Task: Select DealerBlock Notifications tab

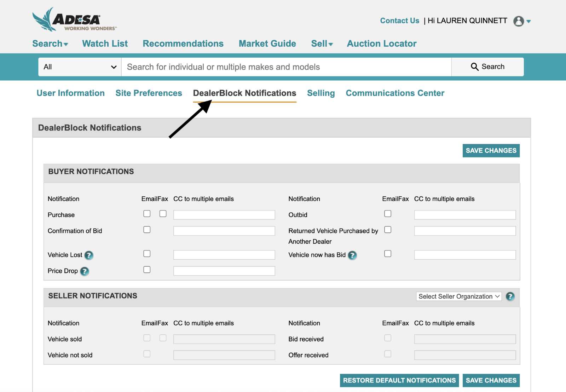Action: pos(245,93)
